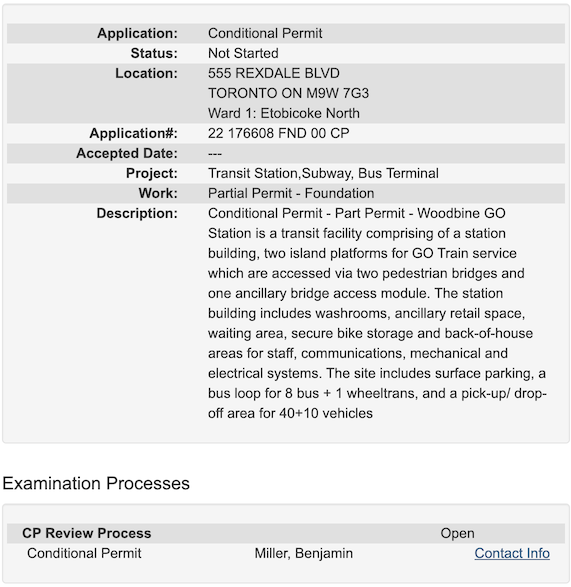The width and height of the screenshot is (571, 587).
Task: Click the Work label
Action: [x=158, y=193]
